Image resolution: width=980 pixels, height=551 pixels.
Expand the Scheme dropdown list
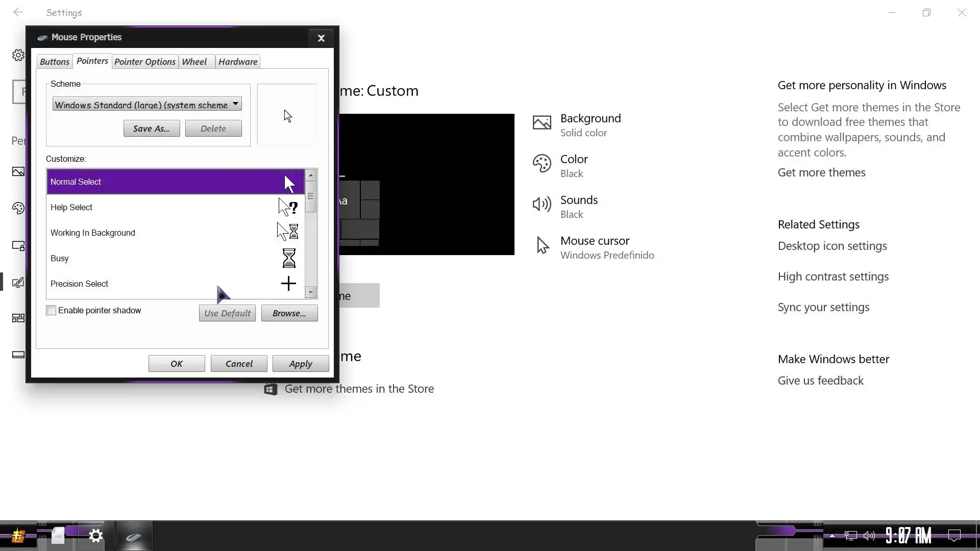(235, 104)
